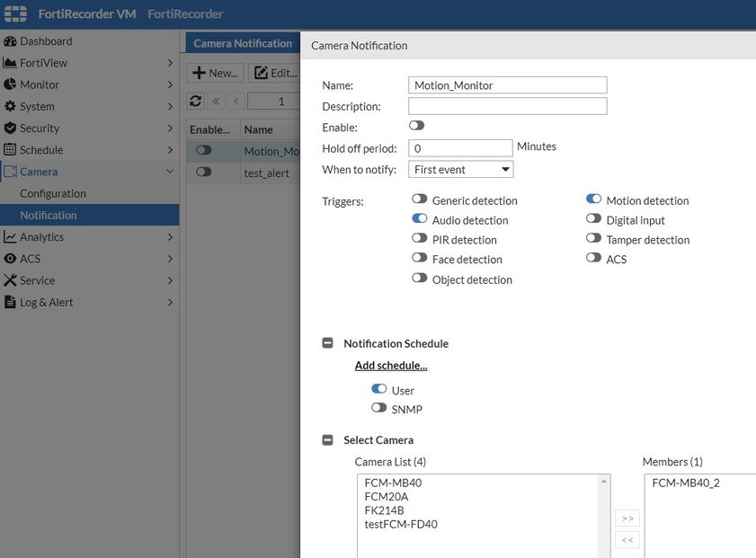Click Camera List scrollbar up arrow
756x558 pixels.
coord(604,481)
